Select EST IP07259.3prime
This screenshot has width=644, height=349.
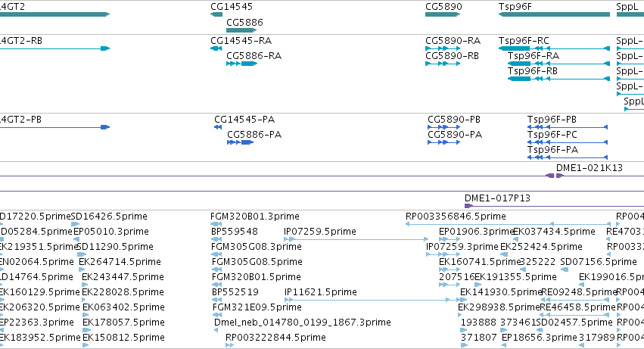click(x=462, y=247)
